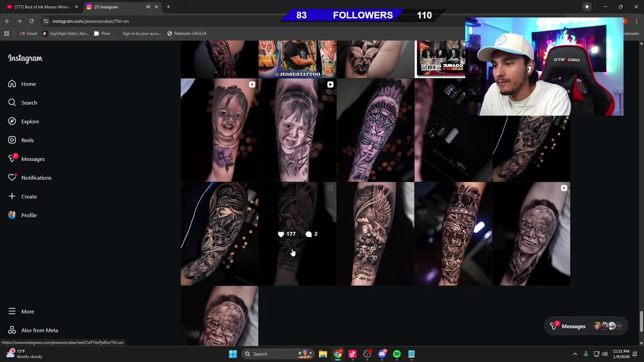Viewport: 644px width, 362px height.
Task: Open the partially visible grandfather portrait post
Action: pyautogui.click(x=219, y=316)
